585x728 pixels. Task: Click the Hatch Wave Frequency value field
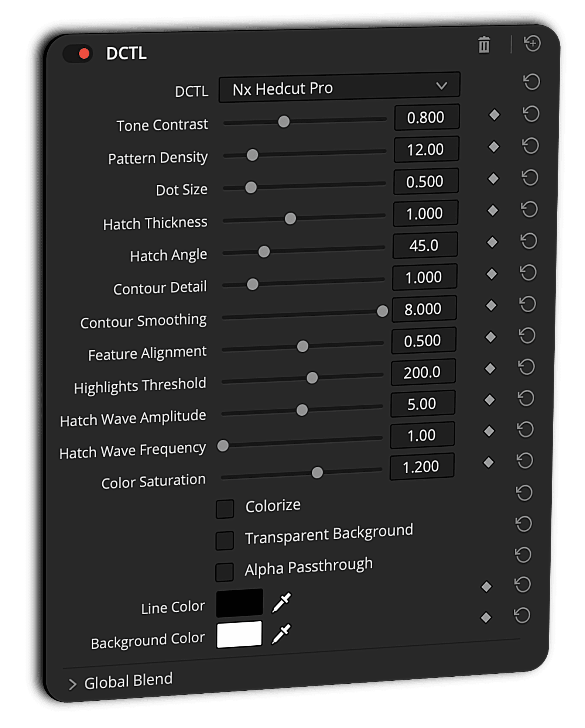(x=422, y=435)
